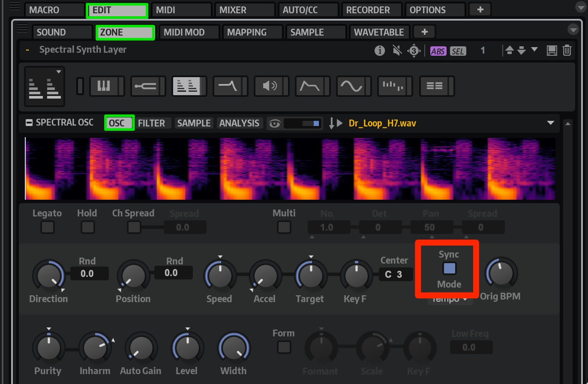Open the Voice Control keyboard section
Screen dimensions: 588x384
pos(104,86)
